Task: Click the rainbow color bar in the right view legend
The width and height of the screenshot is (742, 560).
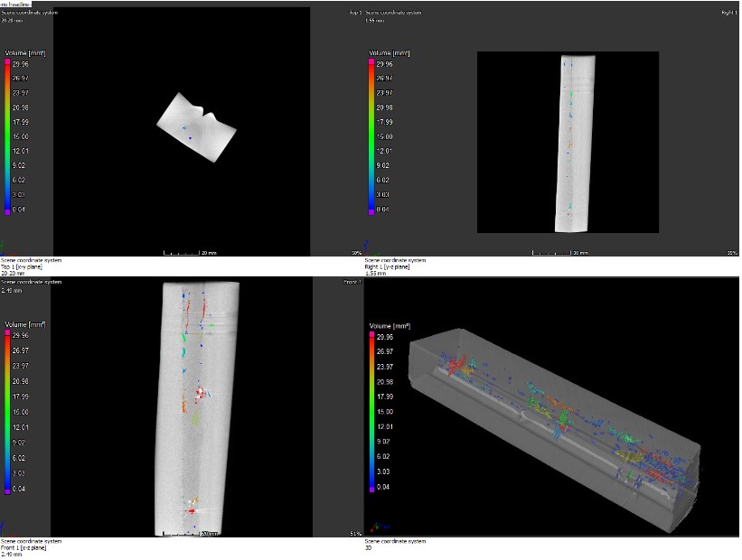Action: click(371, 136)
